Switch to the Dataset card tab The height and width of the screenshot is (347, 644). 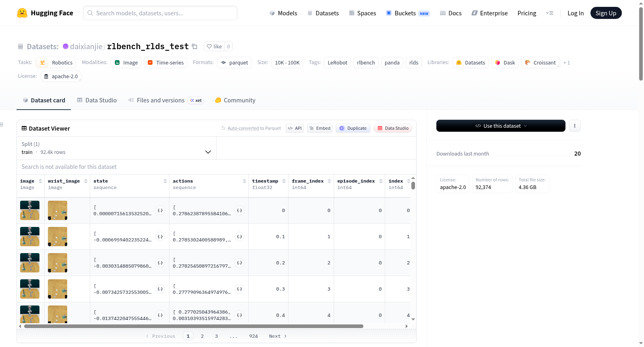(43, 100)
